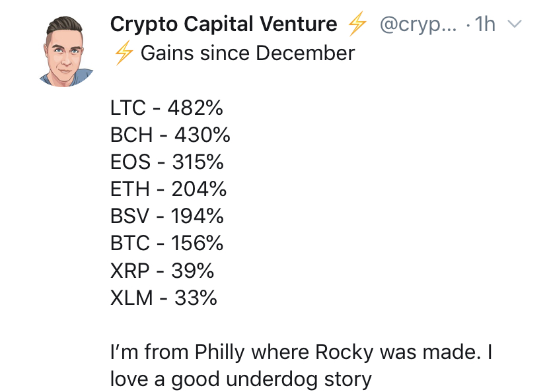Click the BTC - 156% line
Screen dimensions: 547x392
tap(166, 244)
